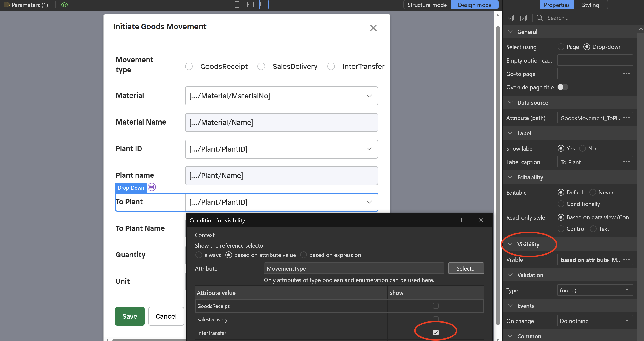Screen dimensions: 644x341
Task: Toggle Override page title switch
Action: [x=563, y=87]
